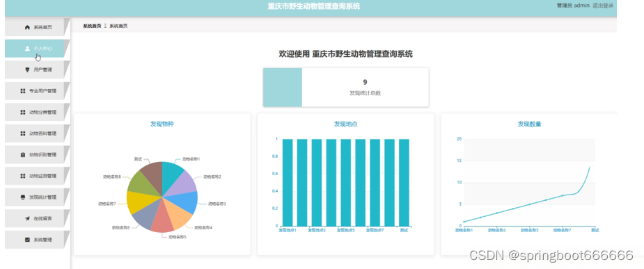Click the 发现物种 chart title

pyautogui.click(x=162, y=124)
